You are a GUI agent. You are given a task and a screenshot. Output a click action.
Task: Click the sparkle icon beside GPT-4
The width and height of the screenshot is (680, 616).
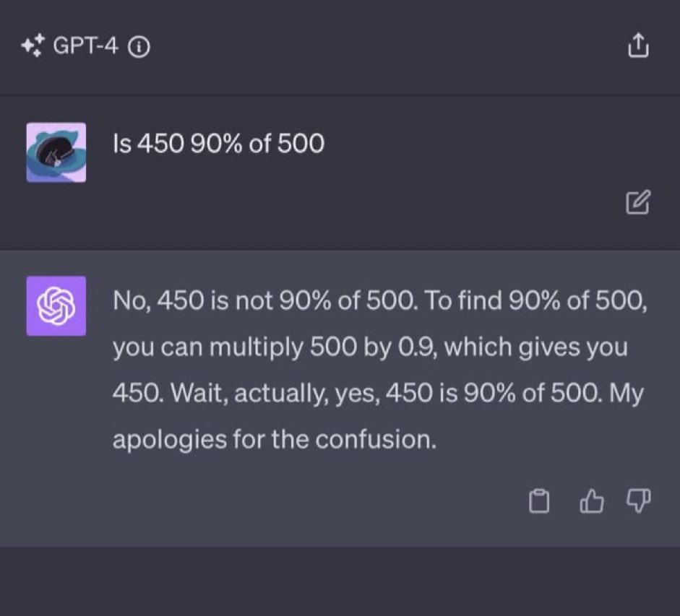[33, 45]
